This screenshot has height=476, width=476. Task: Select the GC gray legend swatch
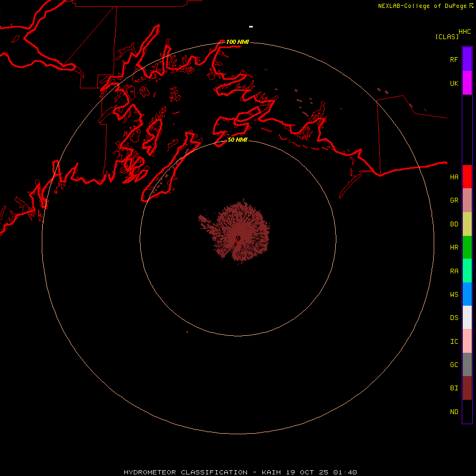(x=467, y=364)
